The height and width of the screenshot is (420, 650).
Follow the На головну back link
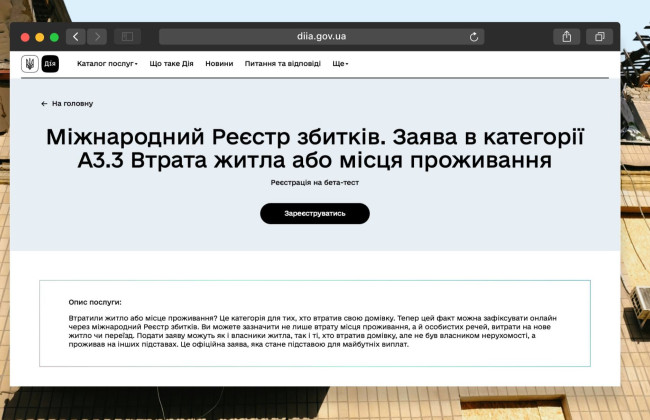coord(67,104)
